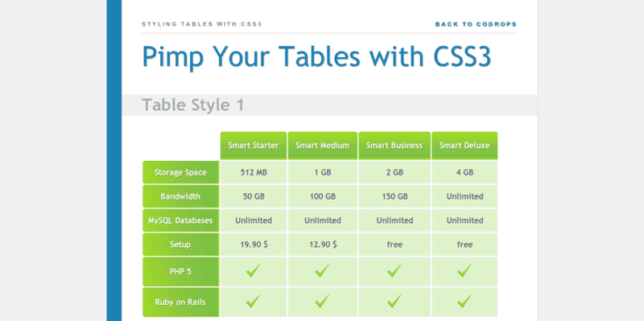644x321 pixels.
Task: Click the Styling Tables with CSS3 caption
Action: (x=202, y=24)
